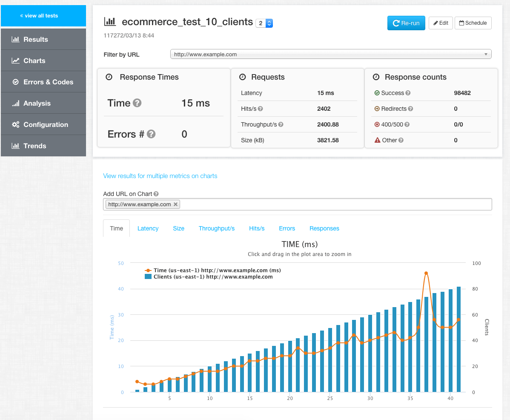Switch to the Errors chart tab
Image resolution: width=510 pixels, height=420 pixels.
(x=287, y=228)
